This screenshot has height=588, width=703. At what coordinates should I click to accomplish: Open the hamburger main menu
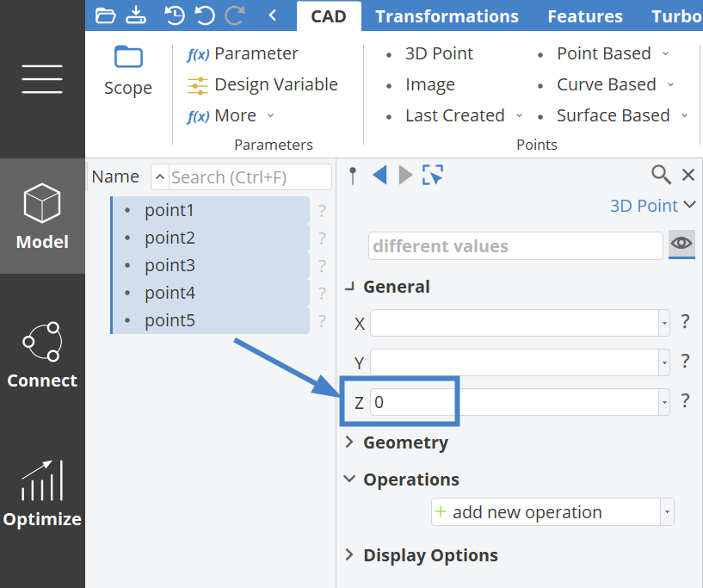point(42,79)
